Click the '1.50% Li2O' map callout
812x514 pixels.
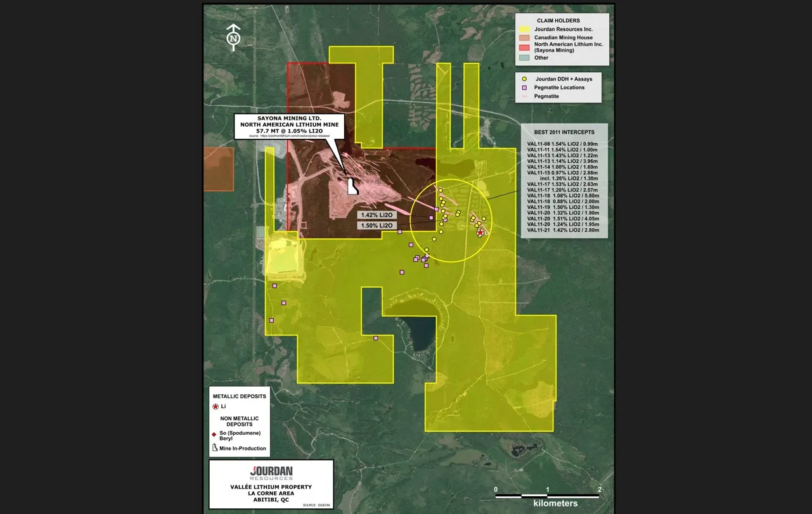pos(377,226)
